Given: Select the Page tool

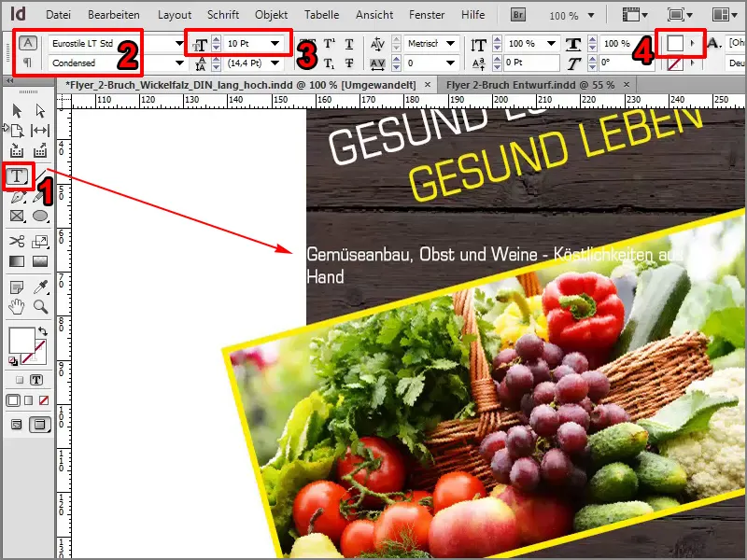Looking at the screenshot, I should tap(16, 130).
